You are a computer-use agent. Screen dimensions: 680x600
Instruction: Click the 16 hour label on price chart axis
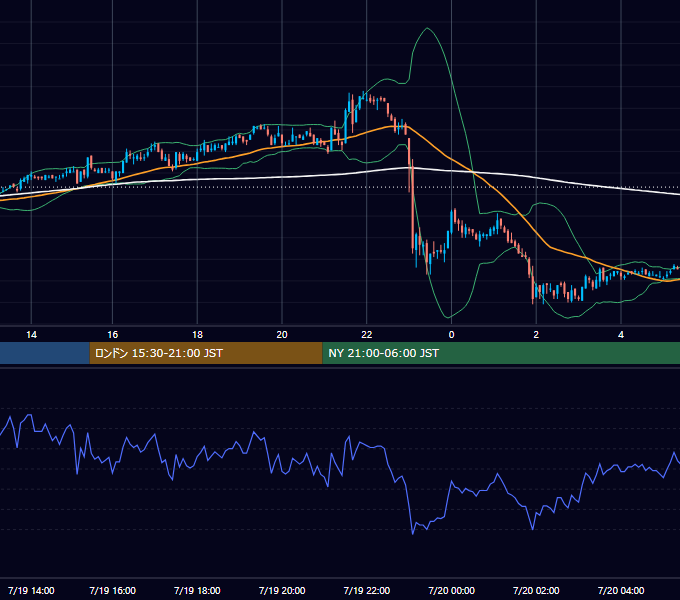point(112,335)
